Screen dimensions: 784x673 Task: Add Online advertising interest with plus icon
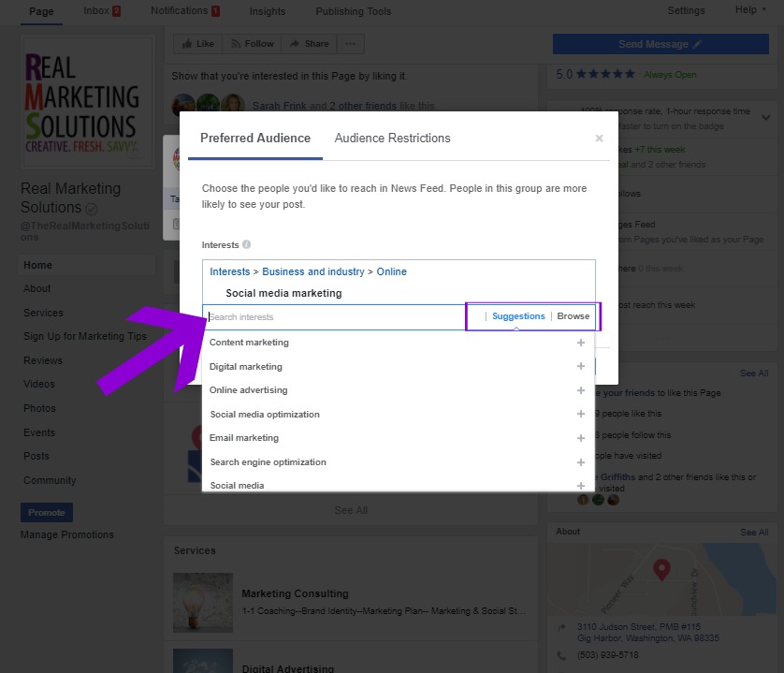(580, 390)
